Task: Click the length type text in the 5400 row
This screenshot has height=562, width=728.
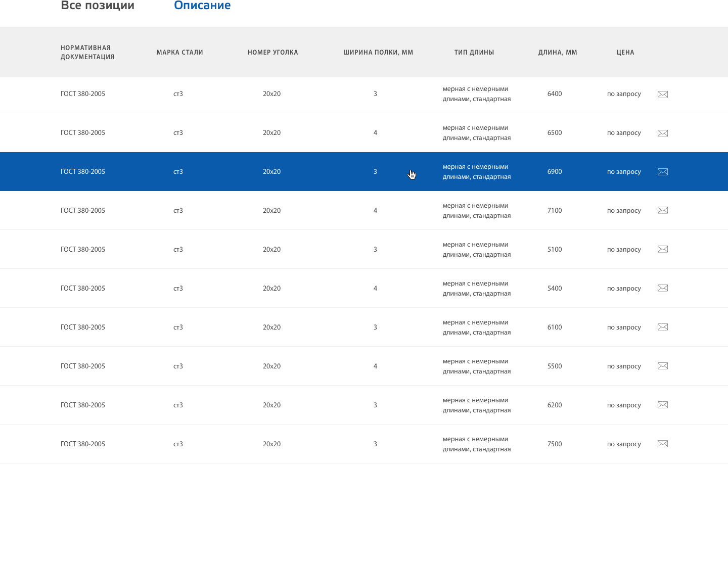Action: pos(477,289)
